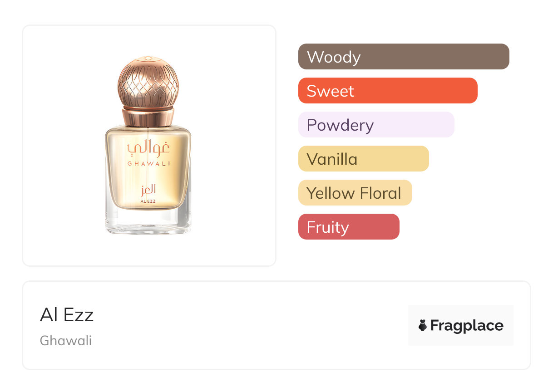Image resolution: width=553 pixels, height=392 pixels.
Task: Open the Al Ezz perfume title
Action: [67, 315]
